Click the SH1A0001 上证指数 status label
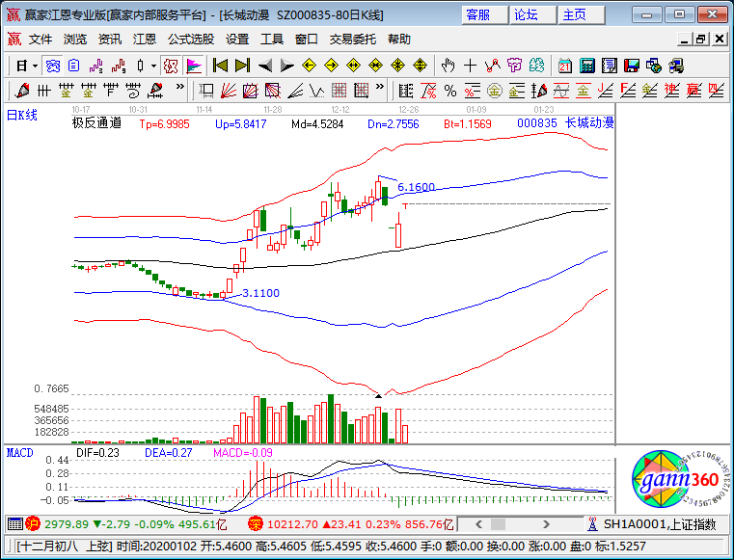The height and width of the screenshot is (560, 734). pyautogui.click(x=659, y=524)
